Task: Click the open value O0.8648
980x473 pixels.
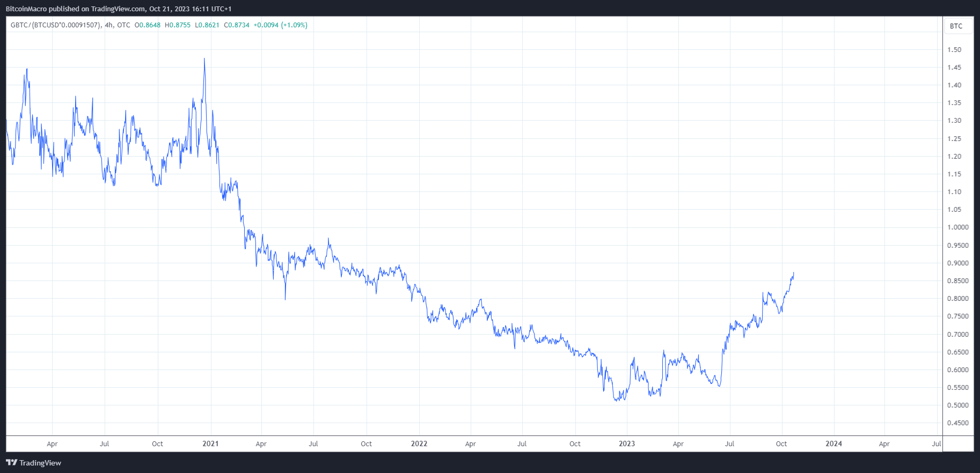Action: click(x=148, y=25)
